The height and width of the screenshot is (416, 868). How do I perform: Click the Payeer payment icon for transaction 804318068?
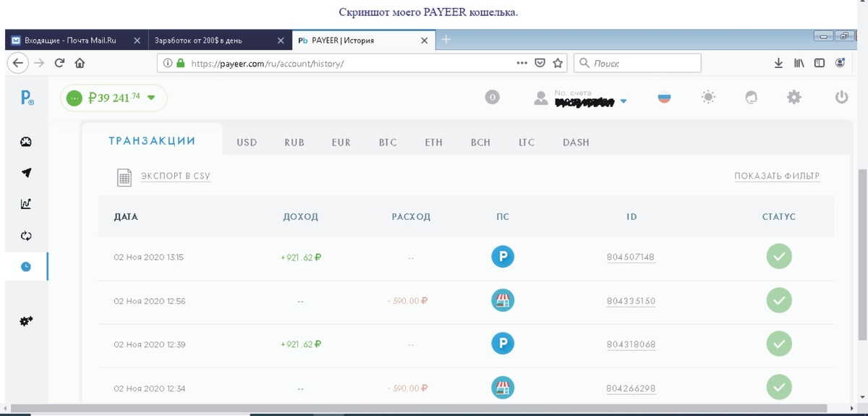click(x=503, y=344)
